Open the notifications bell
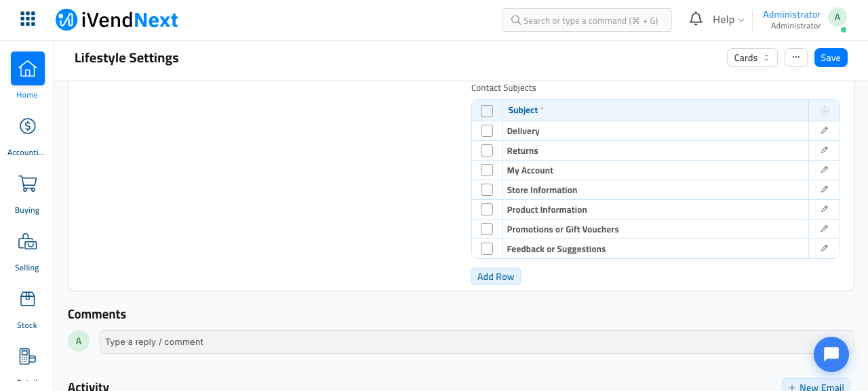This screenshot has height=391, width=868. coord(696,19)
